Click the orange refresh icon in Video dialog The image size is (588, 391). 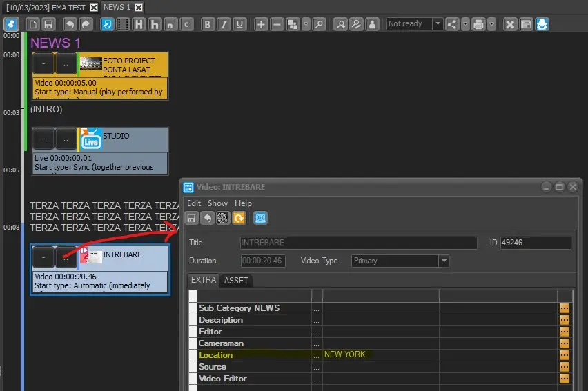239,218
